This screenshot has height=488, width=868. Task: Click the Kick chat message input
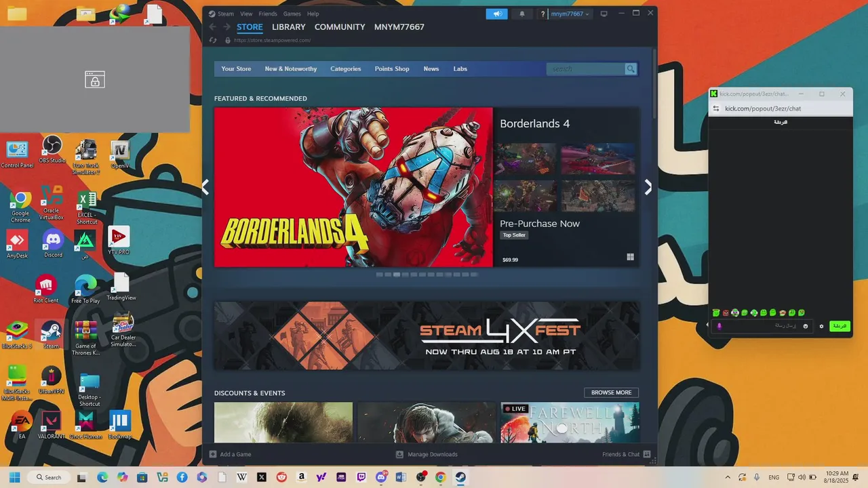(762, 326)
